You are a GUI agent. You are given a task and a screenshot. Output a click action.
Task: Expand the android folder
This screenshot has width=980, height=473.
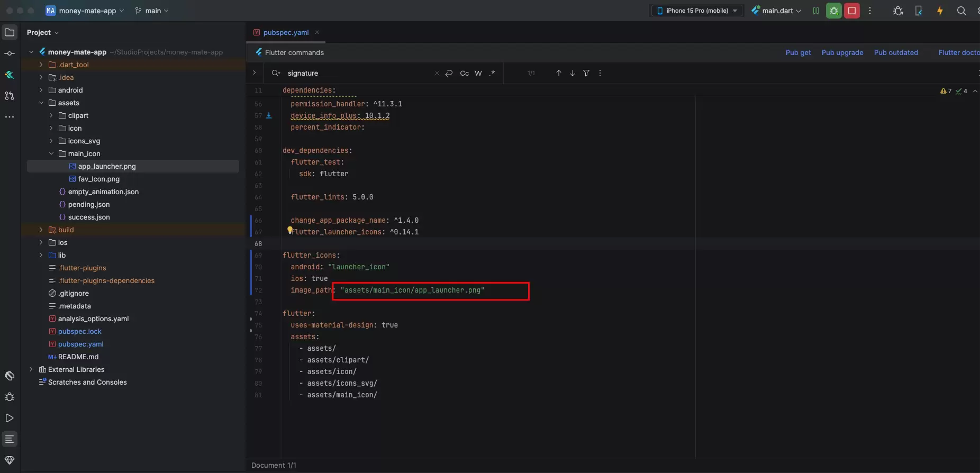tap(41, 90)
